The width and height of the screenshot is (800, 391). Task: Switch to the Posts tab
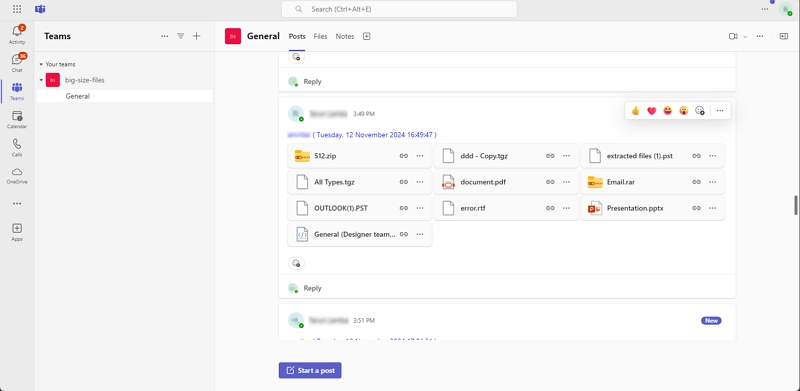coord(297,36)
